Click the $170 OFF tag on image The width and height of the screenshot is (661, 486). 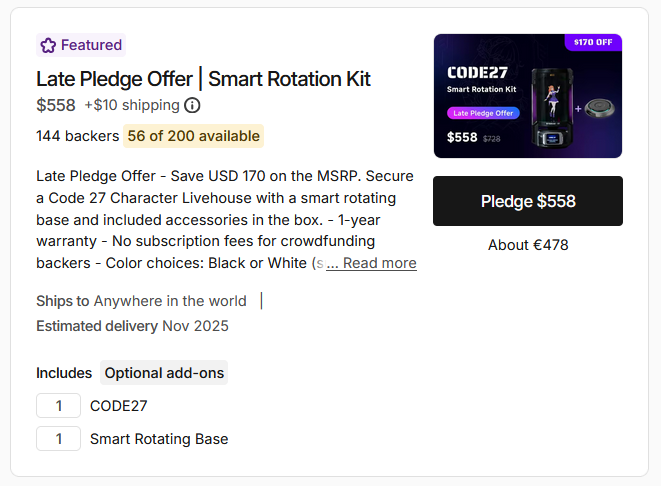coord(593,42)
